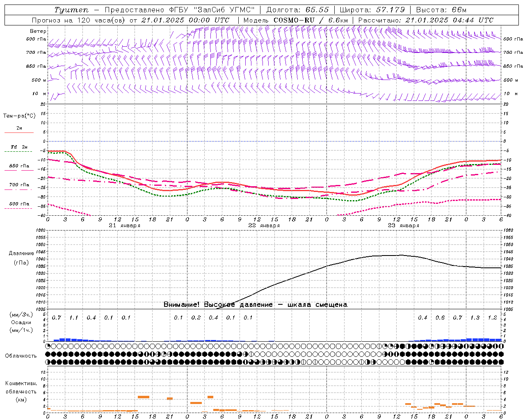The height and width of the screenshot is (420, 525).
Task: Click the Давление pressure panel label
Action: tap(21, 253)
